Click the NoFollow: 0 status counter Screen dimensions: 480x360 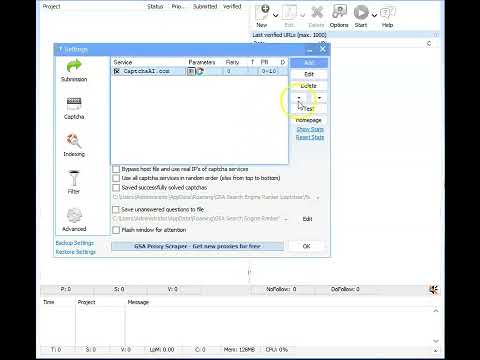coord(281,289)
